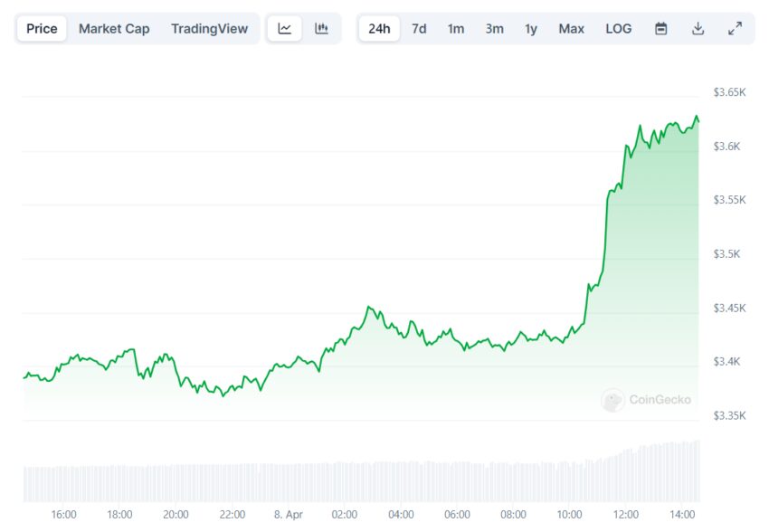Click the $3.6K price axis label
769x532 pixels.
727,146
